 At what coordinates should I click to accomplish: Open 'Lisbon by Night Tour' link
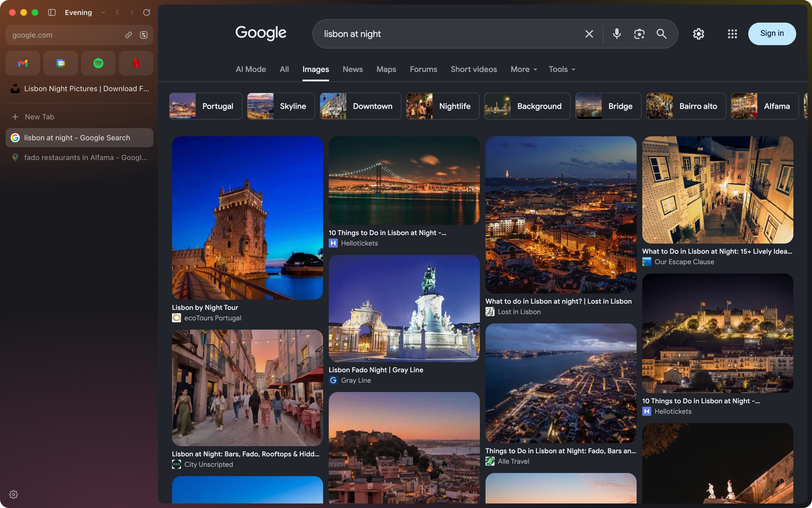tap(205, 307)
